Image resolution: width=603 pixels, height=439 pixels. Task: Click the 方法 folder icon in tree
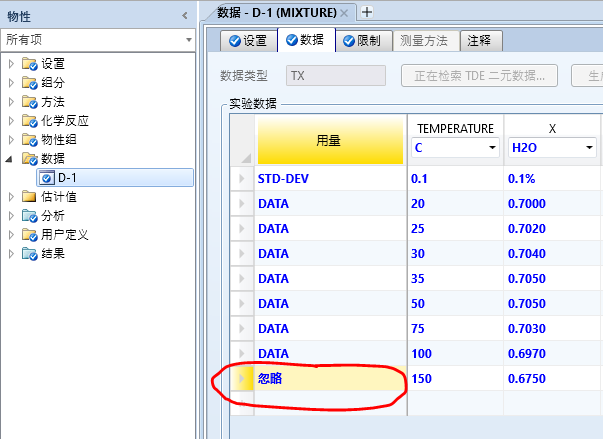(30, 102)
